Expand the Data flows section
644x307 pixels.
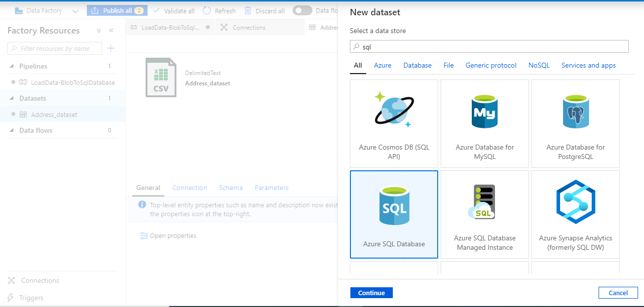point(12,130)
